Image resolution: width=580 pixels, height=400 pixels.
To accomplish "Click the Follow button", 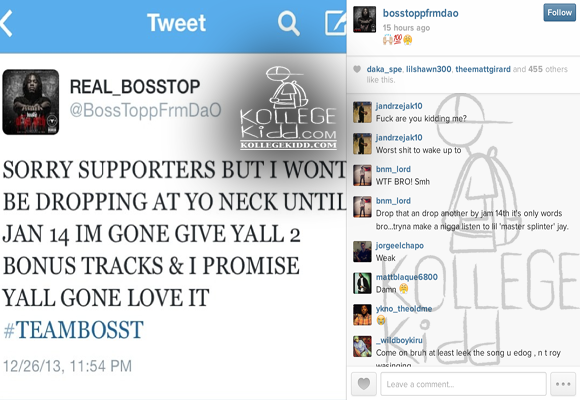I will pyautogui.click(x=559, y=13).
